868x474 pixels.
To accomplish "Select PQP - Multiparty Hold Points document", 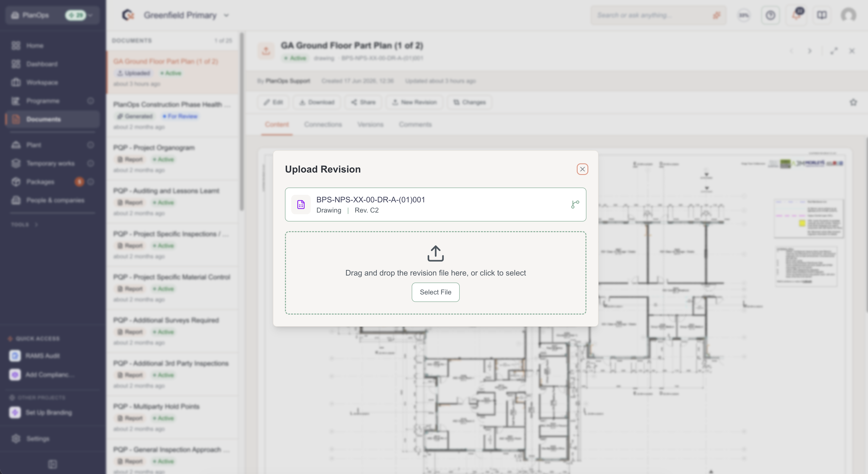I will click(x=173, y=417).
